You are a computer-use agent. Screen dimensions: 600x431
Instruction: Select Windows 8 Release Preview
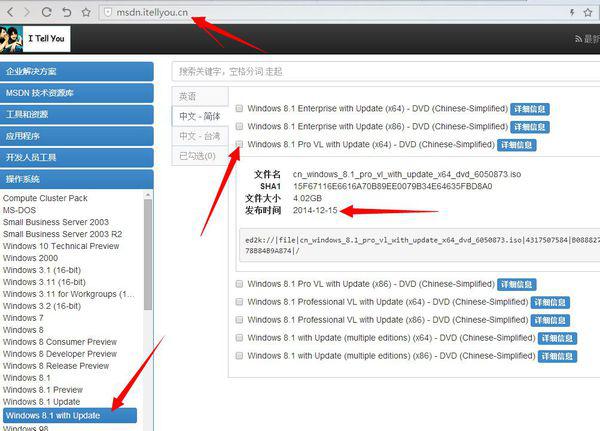[x=56, y=366]
